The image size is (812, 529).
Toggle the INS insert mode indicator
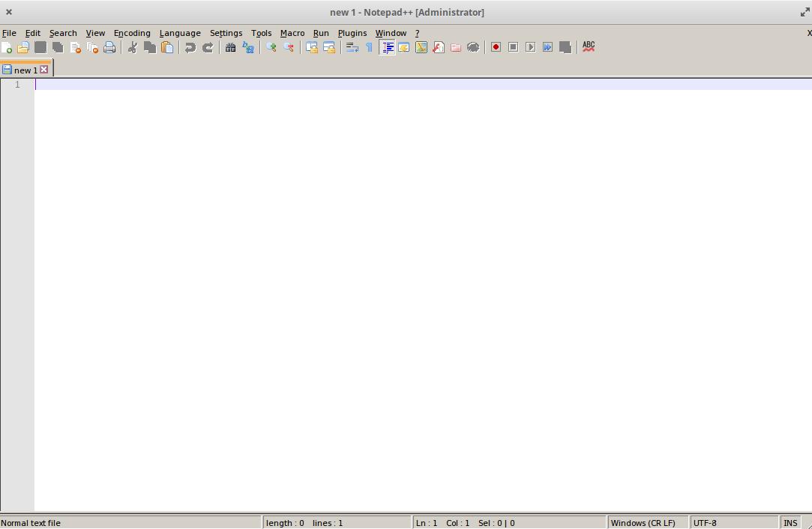coord(790,523)
